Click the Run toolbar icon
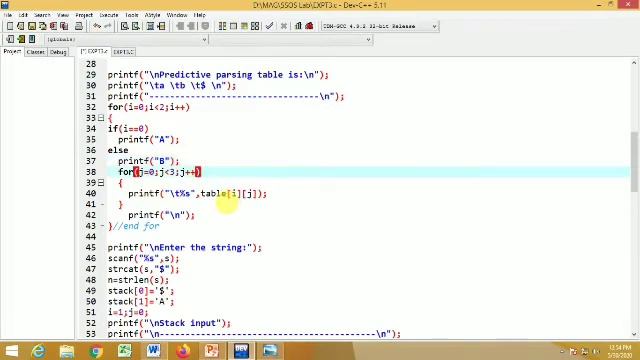Viewport: 640px width, 360px height. click(x=233, y=26)
